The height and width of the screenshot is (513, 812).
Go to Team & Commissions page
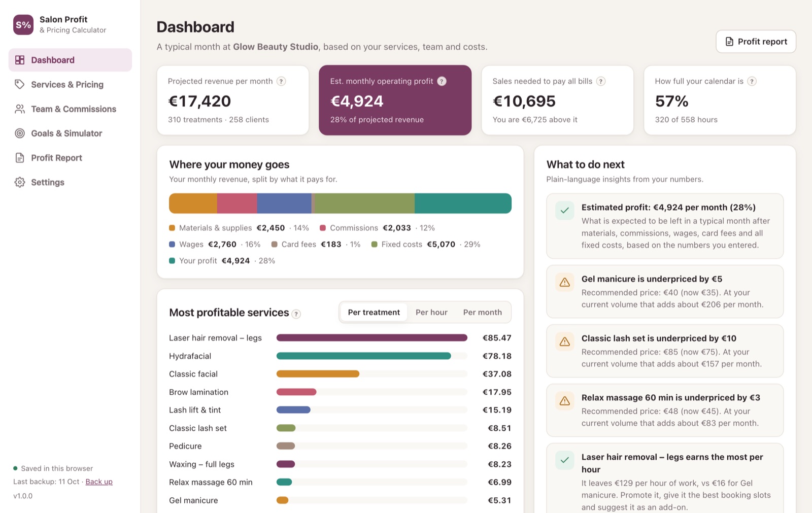[70, 109]
